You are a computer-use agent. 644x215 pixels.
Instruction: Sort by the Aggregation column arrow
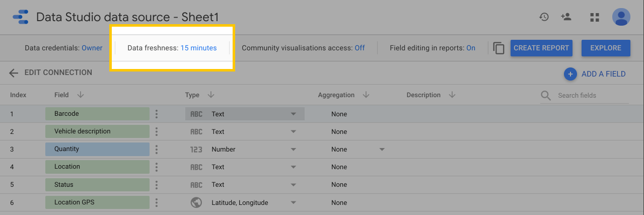(366, 95)
